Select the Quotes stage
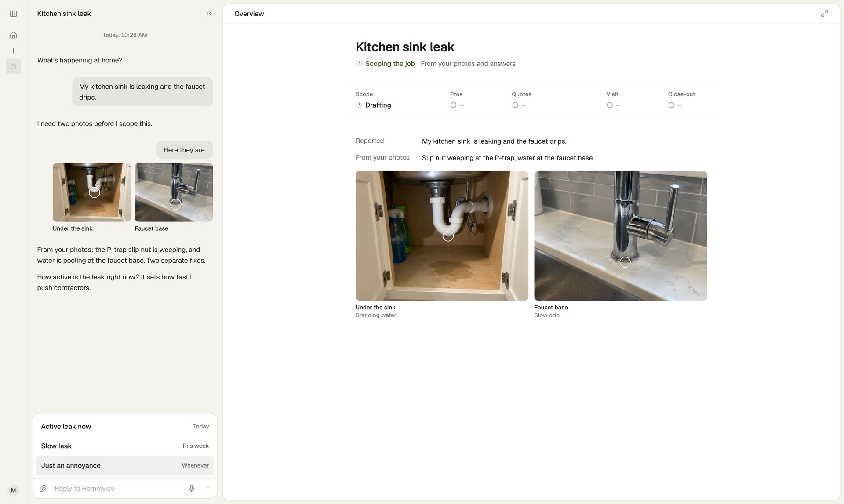The height and width of the screenshot is (504, 844). pyautogui.click(x=521, y=100)
